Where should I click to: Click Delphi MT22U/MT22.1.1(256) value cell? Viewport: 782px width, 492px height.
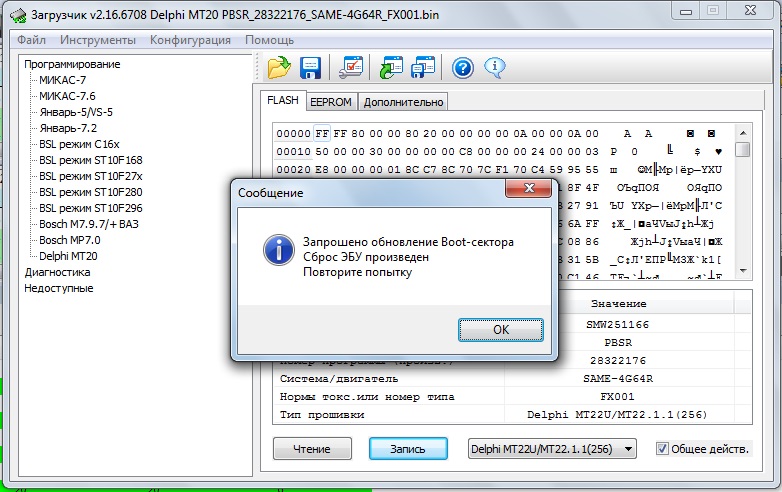pyautogui.click(x=617, y=415)
